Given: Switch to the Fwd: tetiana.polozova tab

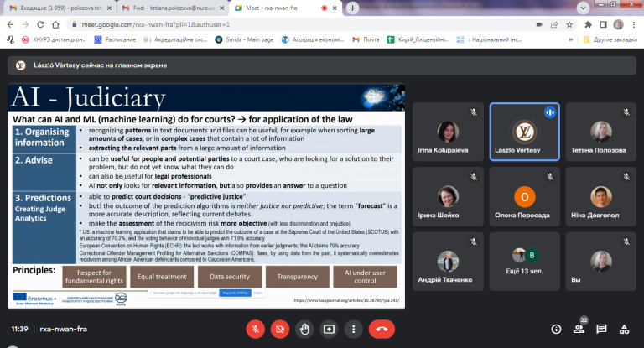Looking at the screenshot, I should pos(173,8).
